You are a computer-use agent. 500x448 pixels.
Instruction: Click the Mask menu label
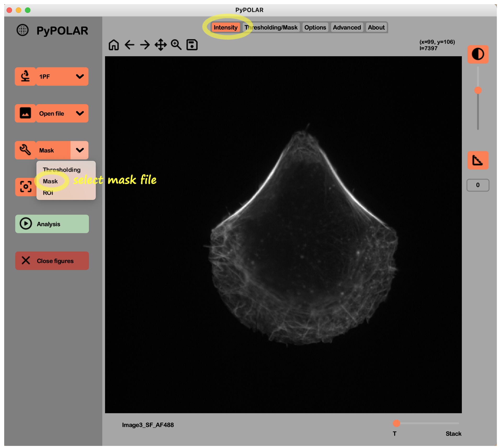(x=46, y=150)
